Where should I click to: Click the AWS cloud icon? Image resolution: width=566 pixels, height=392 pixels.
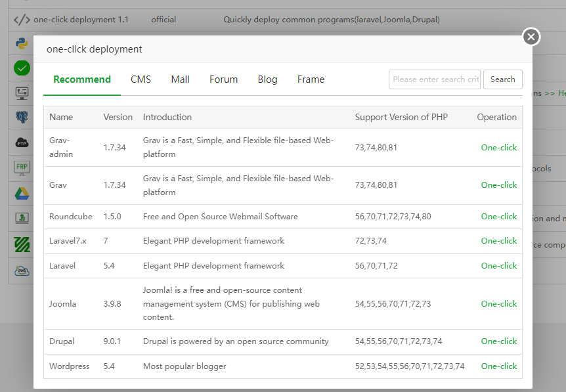tap(22, 270)
